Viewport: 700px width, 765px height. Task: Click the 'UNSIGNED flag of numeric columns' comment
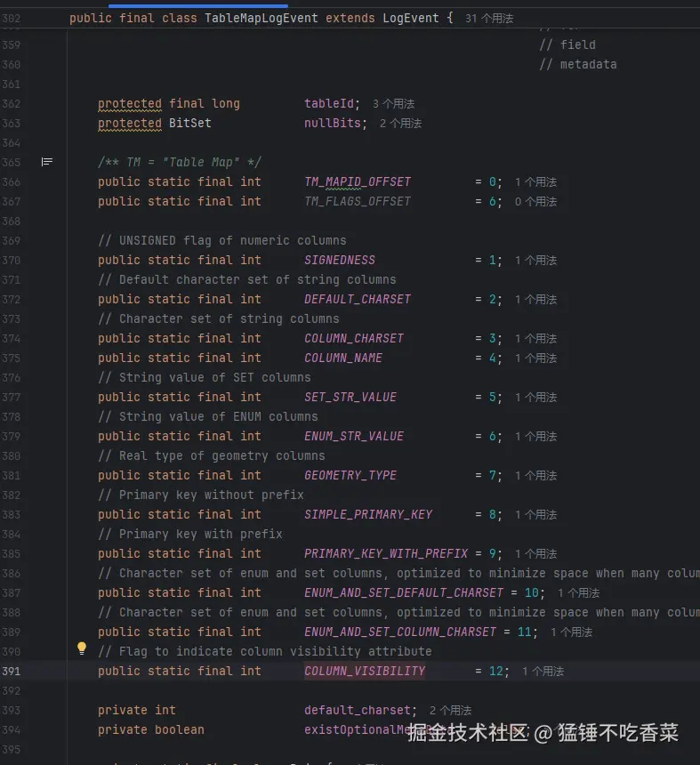pos(222,240)
